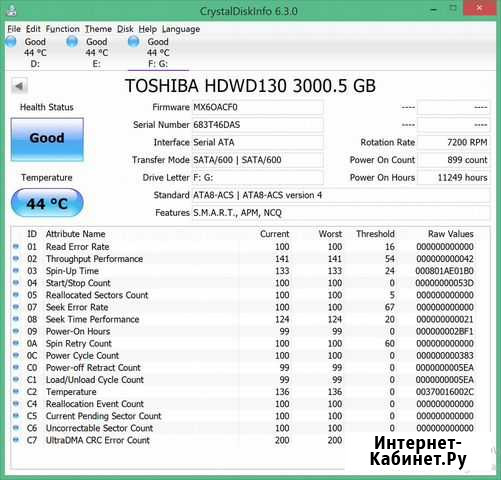Click the Firmware value field MX6OACF0
Screen dimensions: 501x480
point(257,107)
